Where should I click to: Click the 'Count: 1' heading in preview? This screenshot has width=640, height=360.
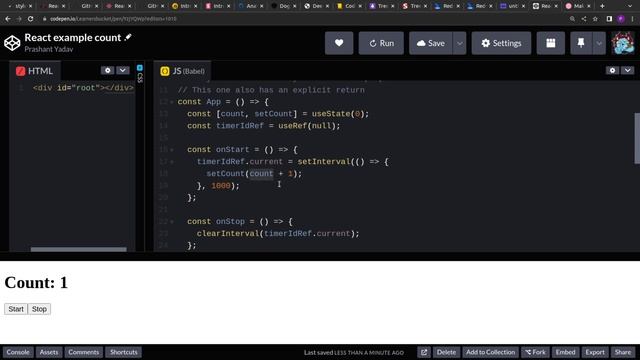(x=36, y=282)
